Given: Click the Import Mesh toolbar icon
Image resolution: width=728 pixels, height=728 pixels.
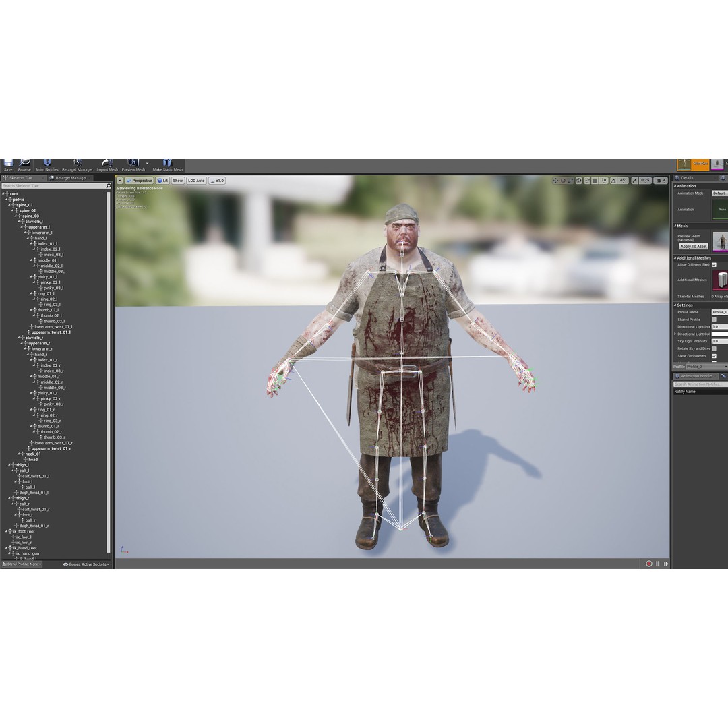Looking at the screenshot, I should [x=107, y=166].
